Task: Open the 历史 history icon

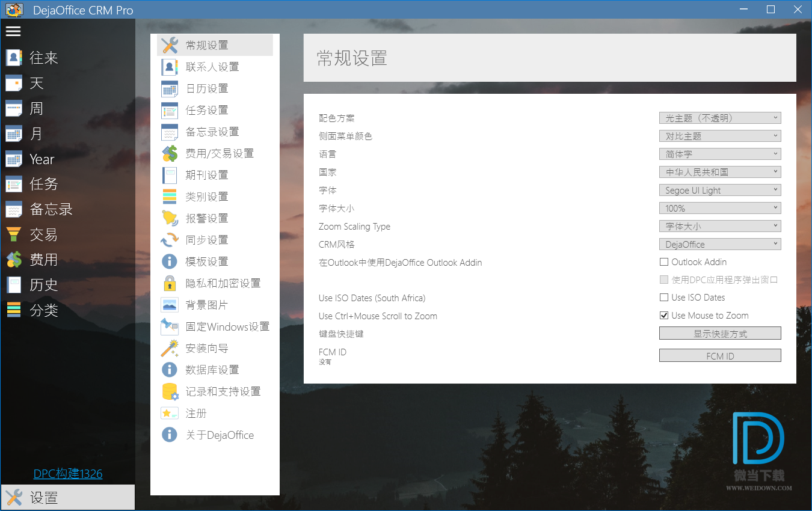Action: pyautogui.click(x=14, y=285)
